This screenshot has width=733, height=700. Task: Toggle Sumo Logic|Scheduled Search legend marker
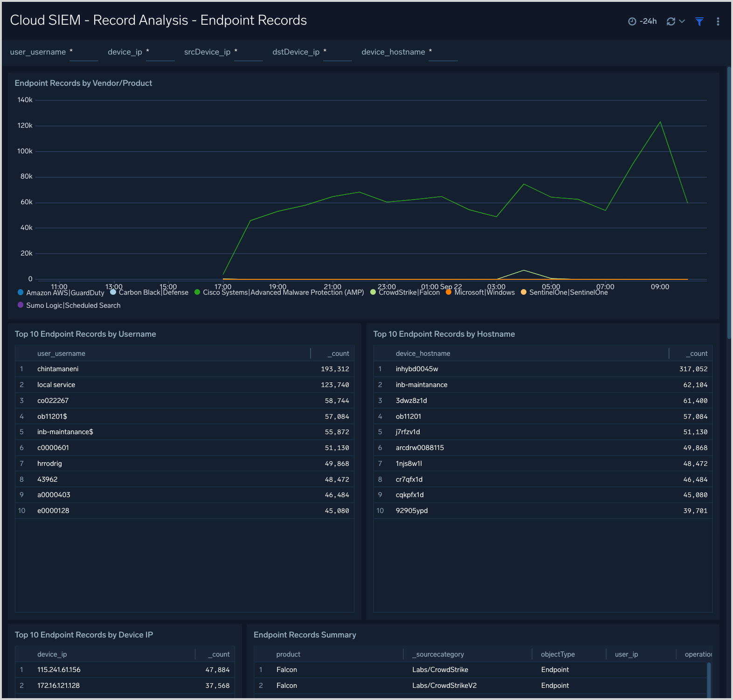point(21,305)
